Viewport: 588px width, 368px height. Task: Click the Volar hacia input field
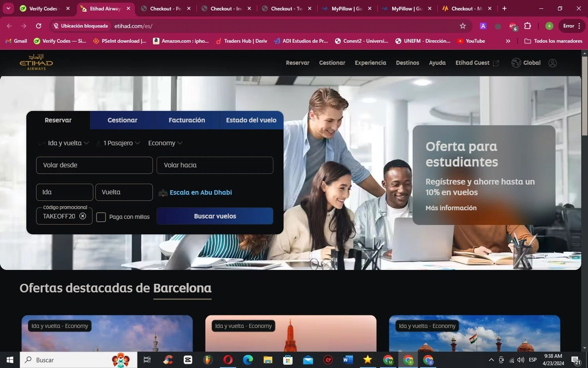tap(215, 165)
